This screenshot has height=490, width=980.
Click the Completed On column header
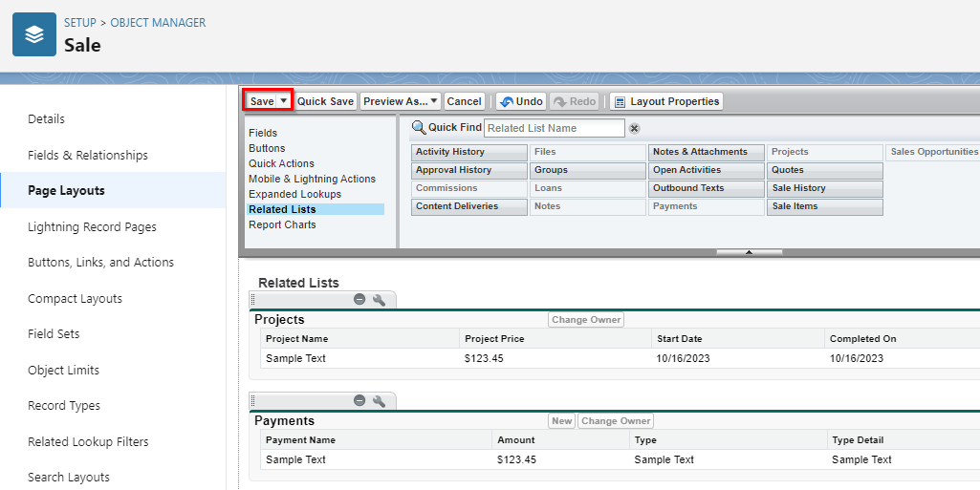point(863,339)
